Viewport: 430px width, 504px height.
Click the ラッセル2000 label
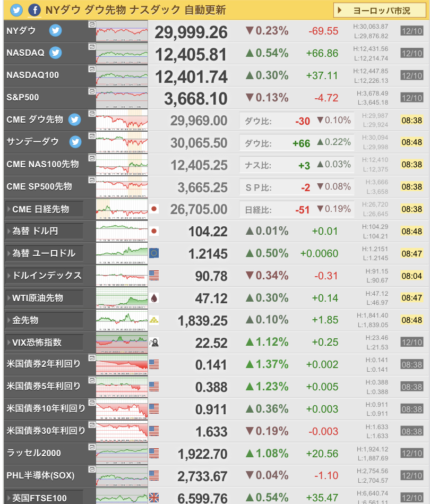pos(33,453)
